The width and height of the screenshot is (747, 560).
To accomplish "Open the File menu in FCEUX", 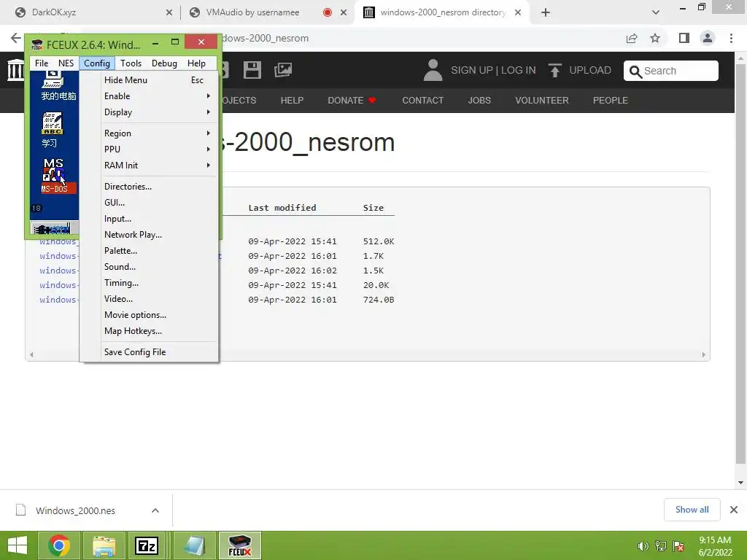I will 42,63.
